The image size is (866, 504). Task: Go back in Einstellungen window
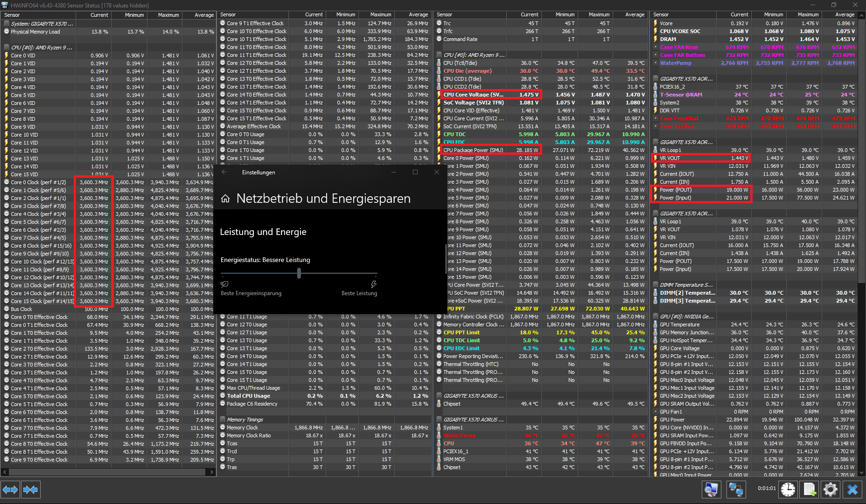(224, 172)
